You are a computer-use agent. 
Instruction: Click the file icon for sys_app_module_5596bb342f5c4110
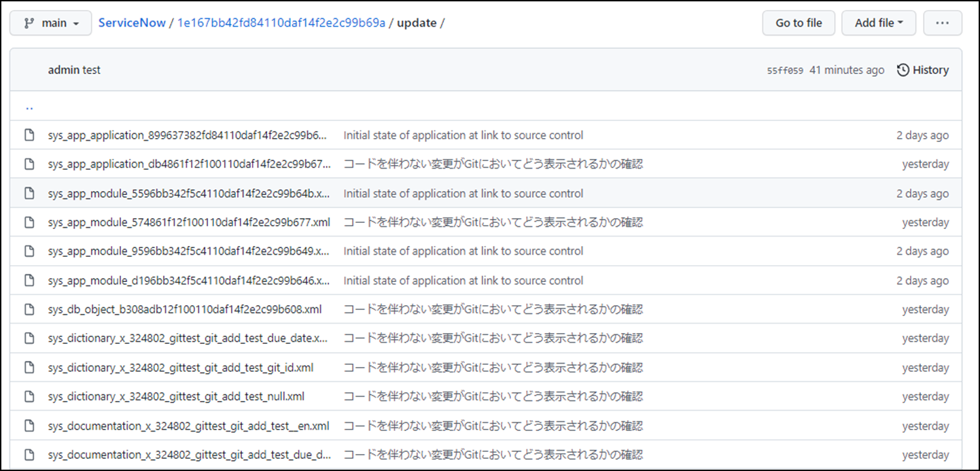tap(29, 194)
